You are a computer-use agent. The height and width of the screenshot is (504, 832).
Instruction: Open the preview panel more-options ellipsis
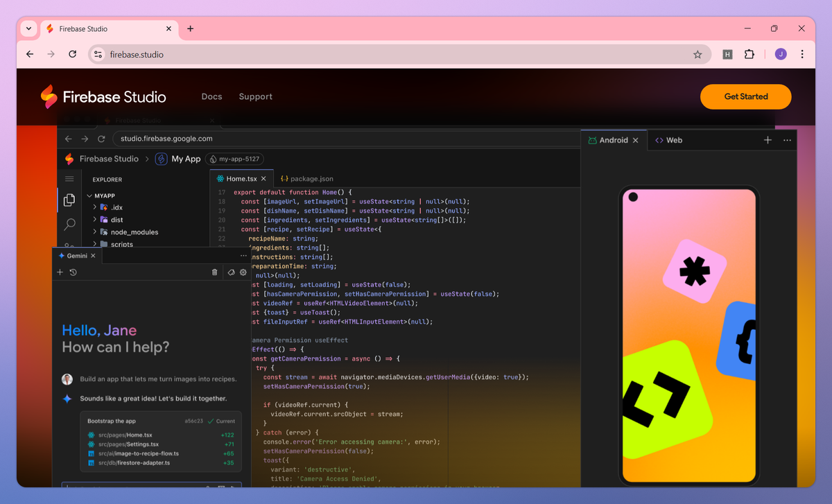[787, 140]
